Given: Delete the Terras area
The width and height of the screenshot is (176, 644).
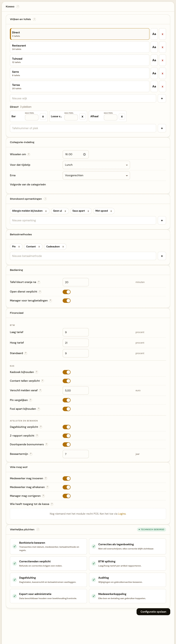Looking at the screenshot, I should click(x=163, y=87).
